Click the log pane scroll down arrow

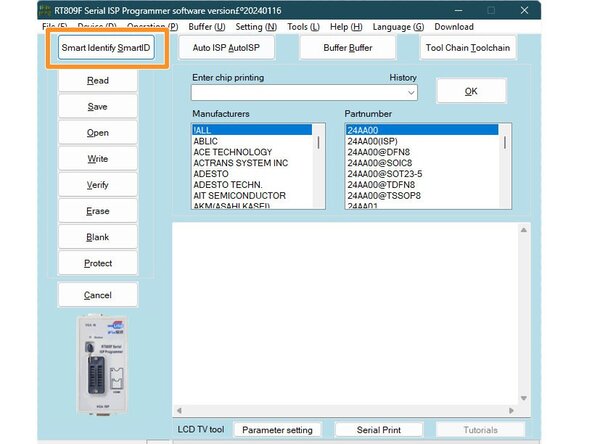pos(524,398)
